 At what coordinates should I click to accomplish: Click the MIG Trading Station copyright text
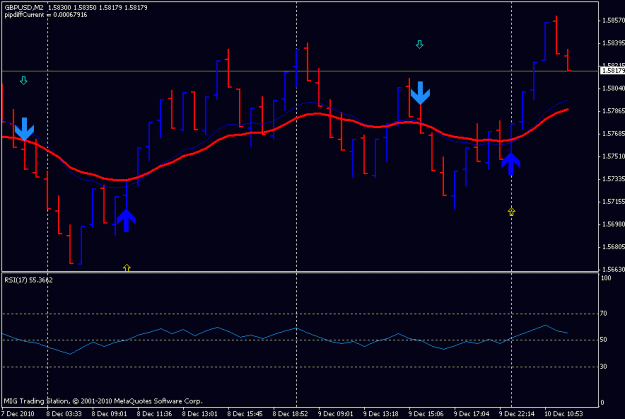tap(103, 401)
